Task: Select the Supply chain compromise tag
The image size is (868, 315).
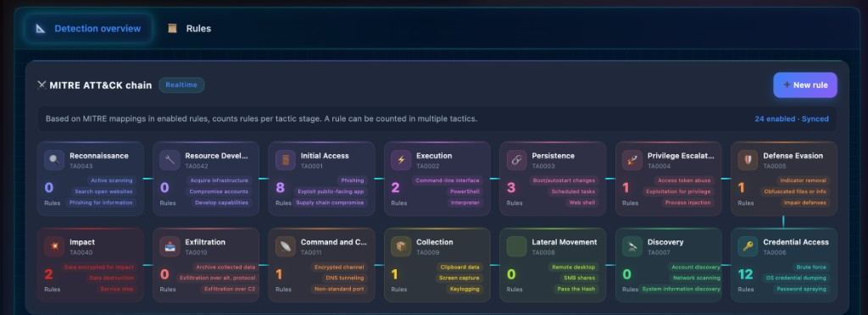Action: [330, 203]
